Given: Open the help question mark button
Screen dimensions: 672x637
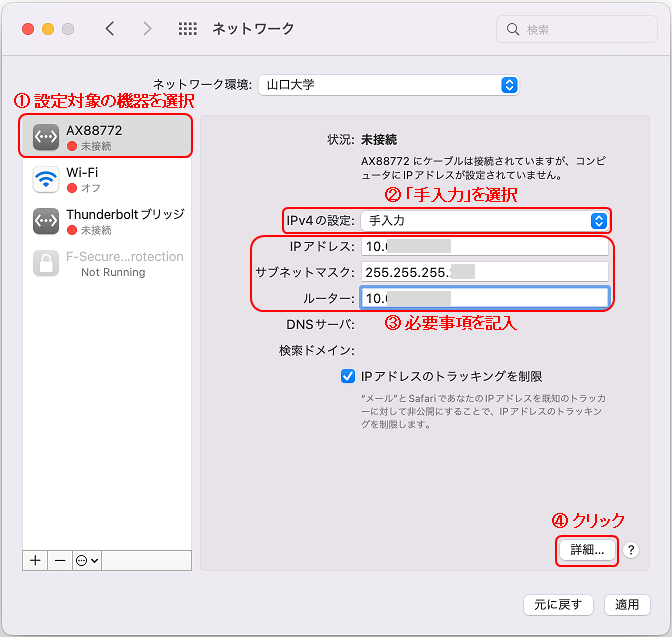Looking at the screenshot, I should 631,550.
